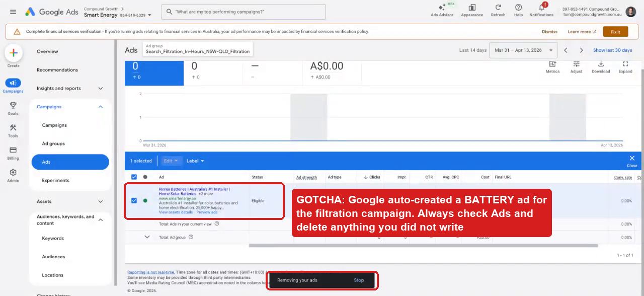
Task: Sort by the Cost column header
Action: point(485,177)
